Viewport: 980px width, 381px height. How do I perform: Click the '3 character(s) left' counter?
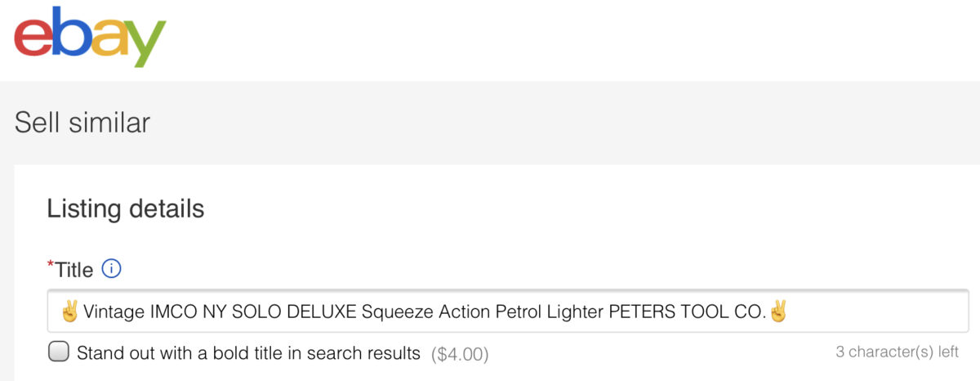(x=897, y=352)
